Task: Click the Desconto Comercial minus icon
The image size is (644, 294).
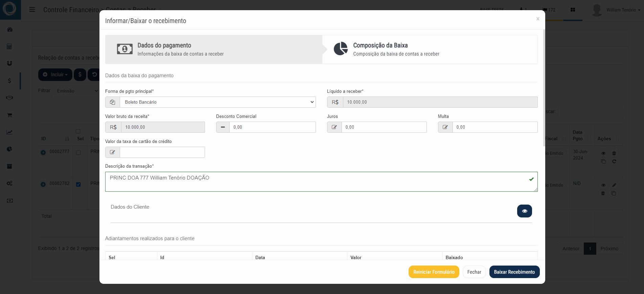Action: [x=223, y=127]
